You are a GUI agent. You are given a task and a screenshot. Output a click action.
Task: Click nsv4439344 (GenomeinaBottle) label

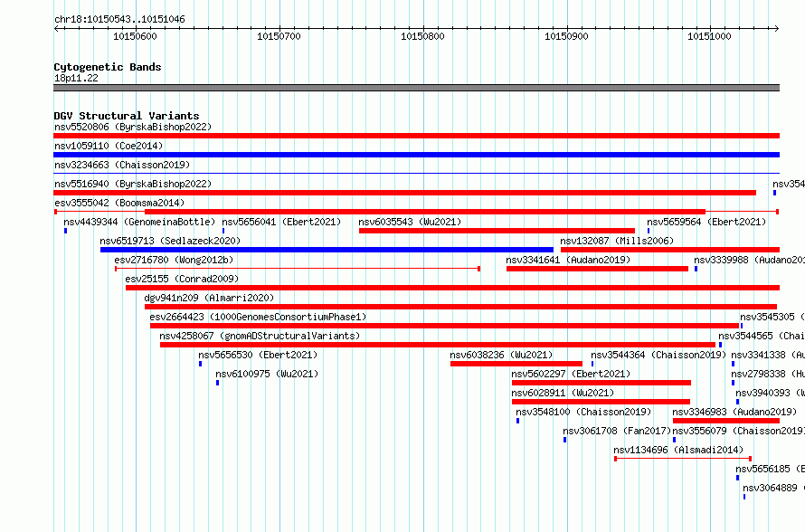[x=139, y=222]
